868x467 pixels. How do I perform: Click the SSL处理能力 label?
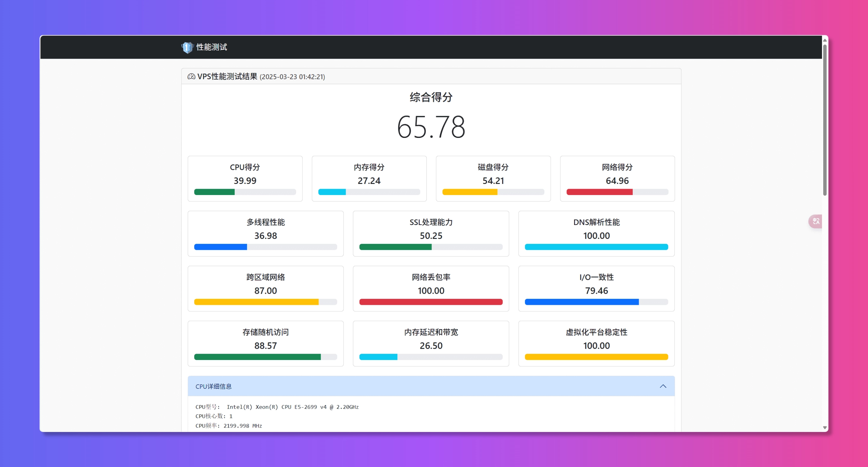click(431, 222)
